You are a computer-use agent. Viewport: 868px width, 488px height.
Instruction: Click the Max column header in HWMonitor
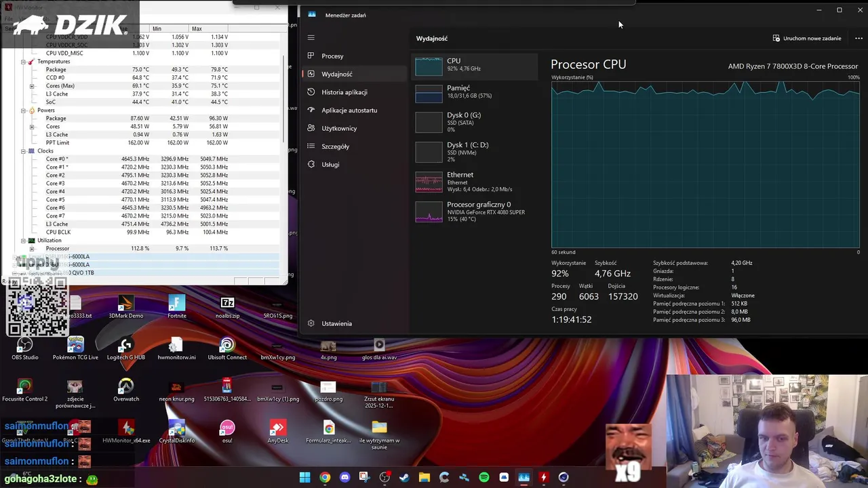coord(209,28)
